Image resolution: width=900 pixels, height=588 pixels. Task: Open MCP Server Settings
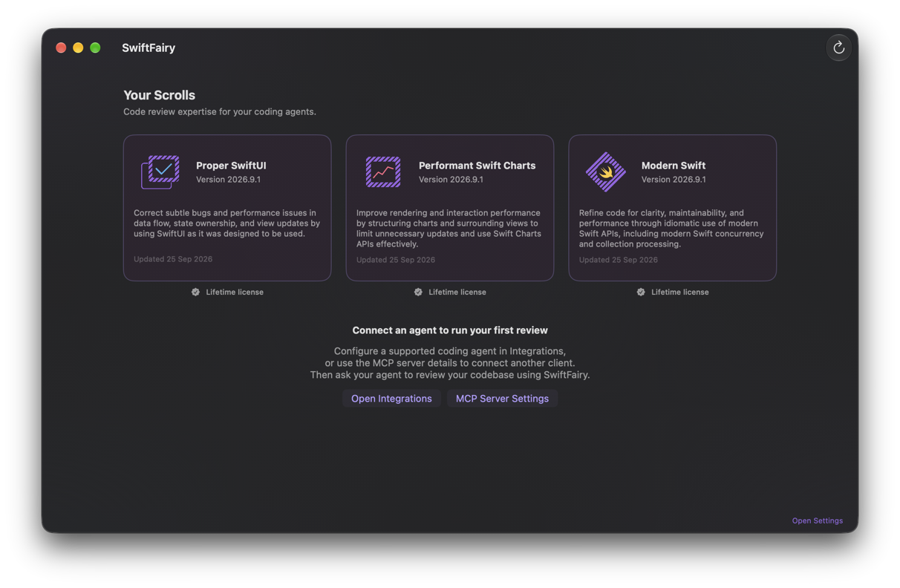click(x=502, y=399)
